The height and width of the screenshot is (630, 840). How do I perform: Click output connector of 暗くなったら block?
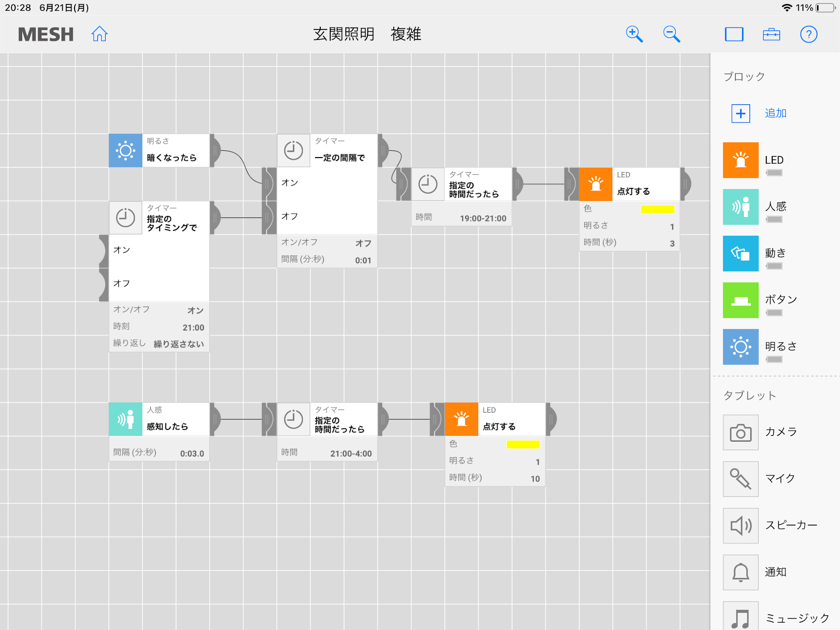[215, 151]
